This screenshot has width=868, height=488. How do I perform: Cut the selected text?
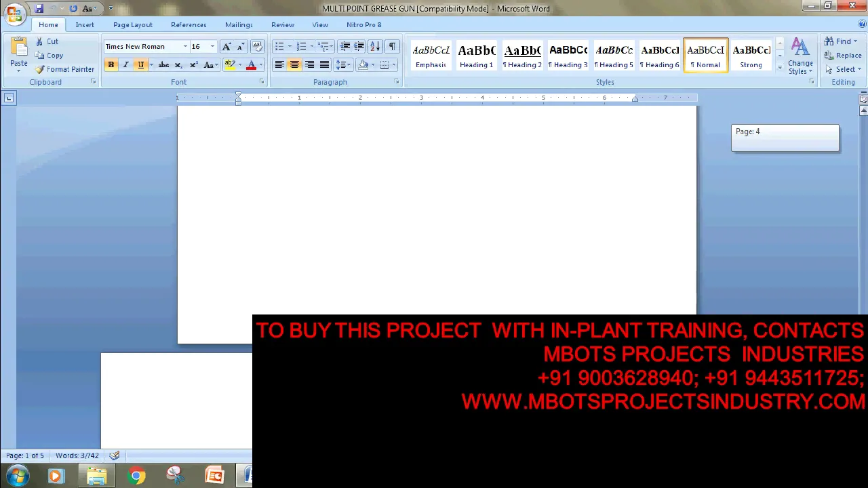pyautogui.click(x=47, y=41)
